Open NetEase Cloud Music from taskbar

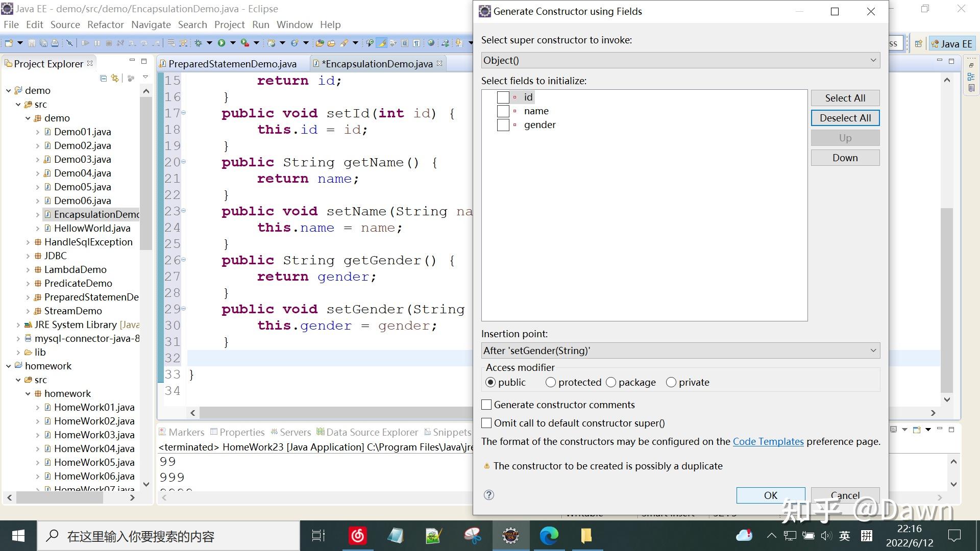[x=357, y=536]
